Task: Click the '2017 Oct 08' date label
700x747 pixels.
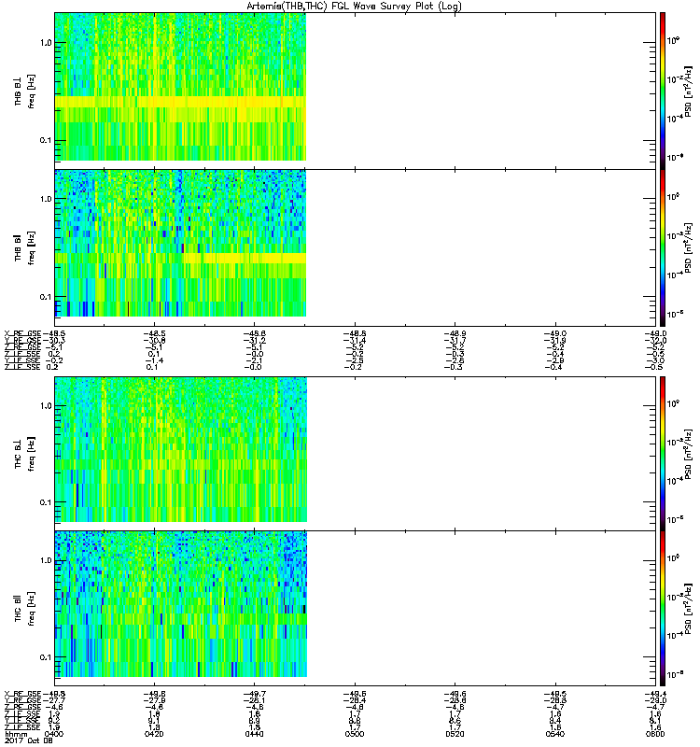Action: 29,740
